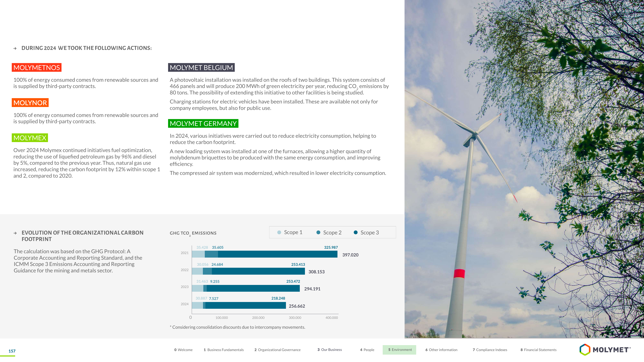644x362 pixels.
Task: Click the Scope 2 value 24.684
Action: click(x=217, y=264)
